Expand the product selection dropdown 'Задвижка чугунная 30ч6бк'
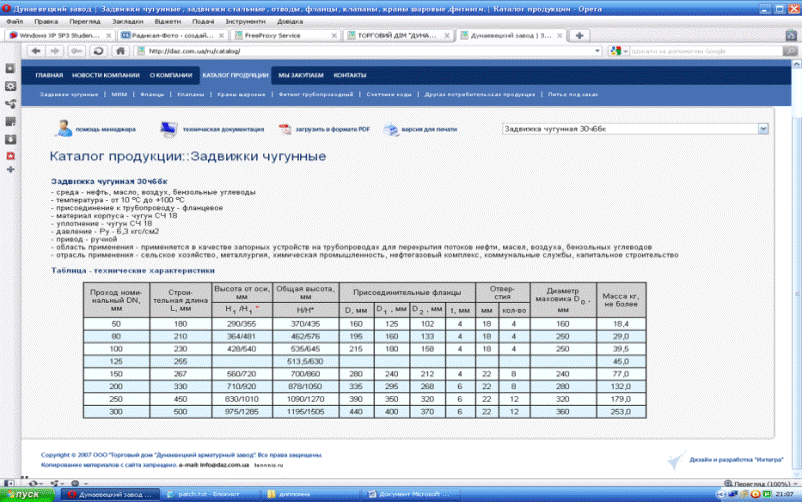Image resolution: width=802 pixels, height=502 pixels. [763, 129]
